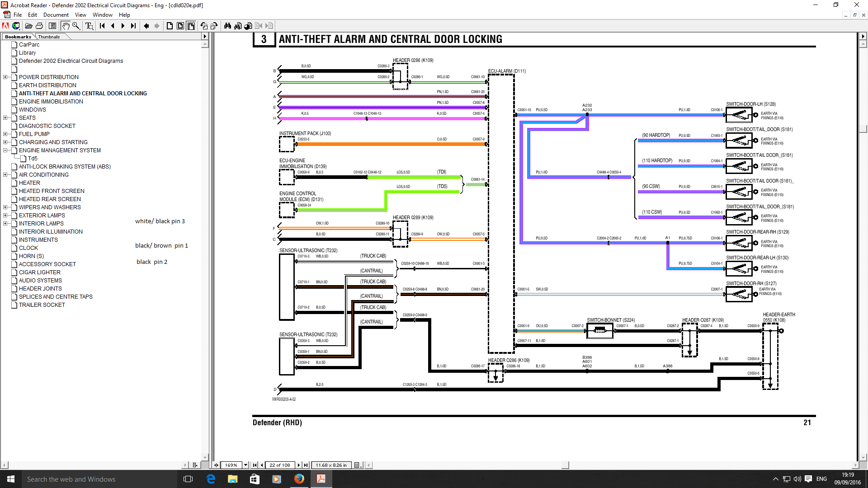Open the File menu
Image resolution: width=868 pixels, height=488 pixels.
coord(18,15)
